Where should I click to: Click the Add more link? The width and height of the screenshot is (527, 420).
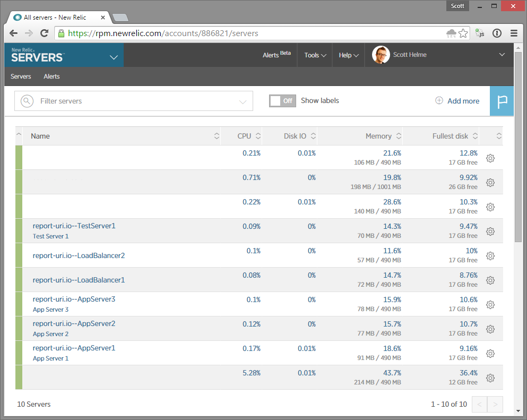point(463,101)
